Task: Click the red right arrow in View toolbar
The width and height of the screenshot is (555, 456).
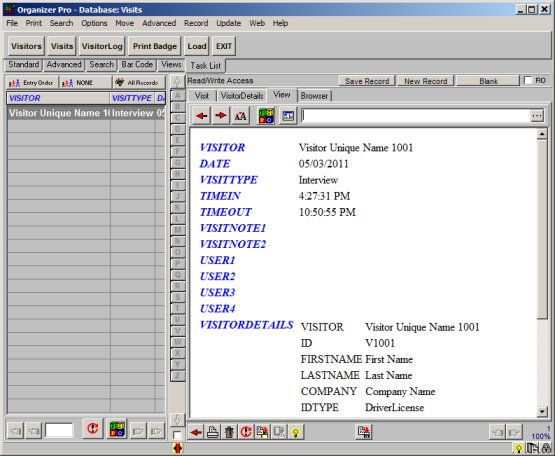Action: tap(221, 116)
